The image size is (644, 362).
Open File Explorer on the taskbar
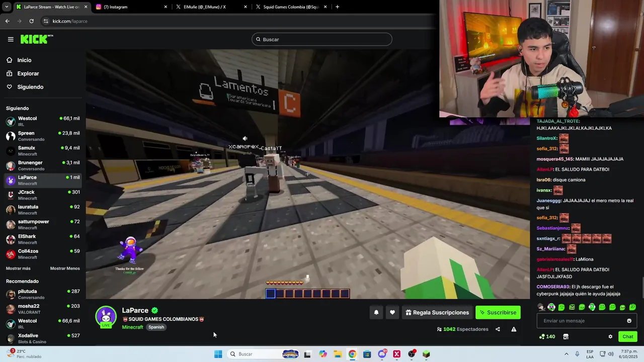click(x=338, y=354)
